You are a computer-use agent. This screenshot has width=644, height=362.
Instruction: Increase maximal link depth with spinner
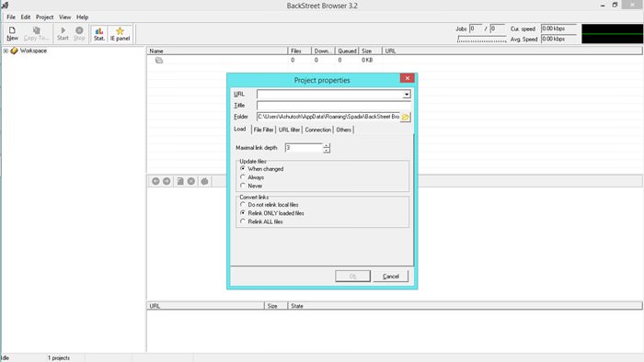(x=327, y=145)
